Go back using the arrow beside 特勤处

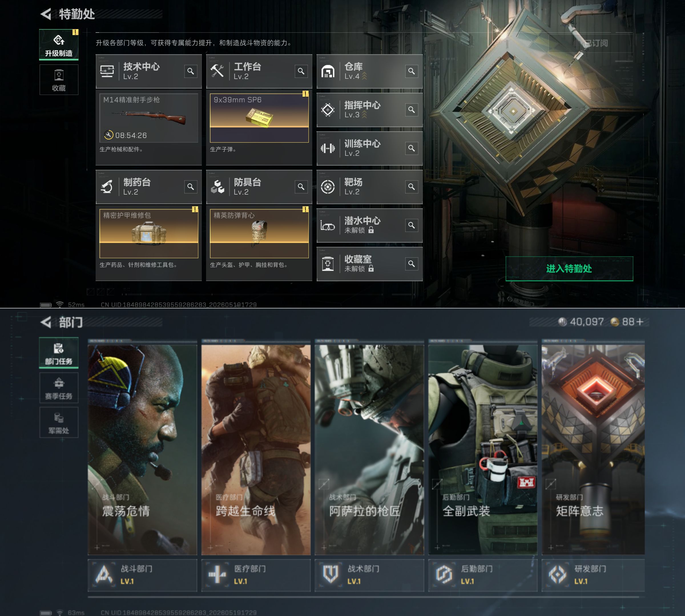click(46, 14)
